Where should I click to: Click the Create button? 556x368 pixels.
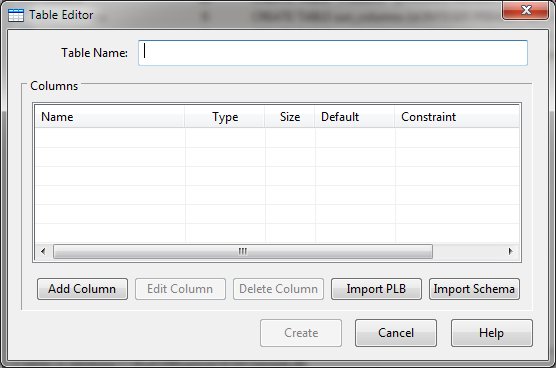point(301,333)
